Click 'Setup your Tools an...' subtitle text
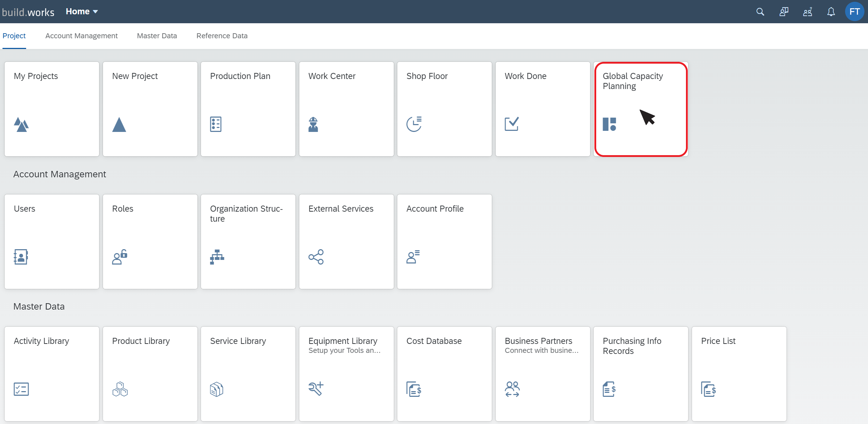The image size is (868, 424). [x=344, y=351]
